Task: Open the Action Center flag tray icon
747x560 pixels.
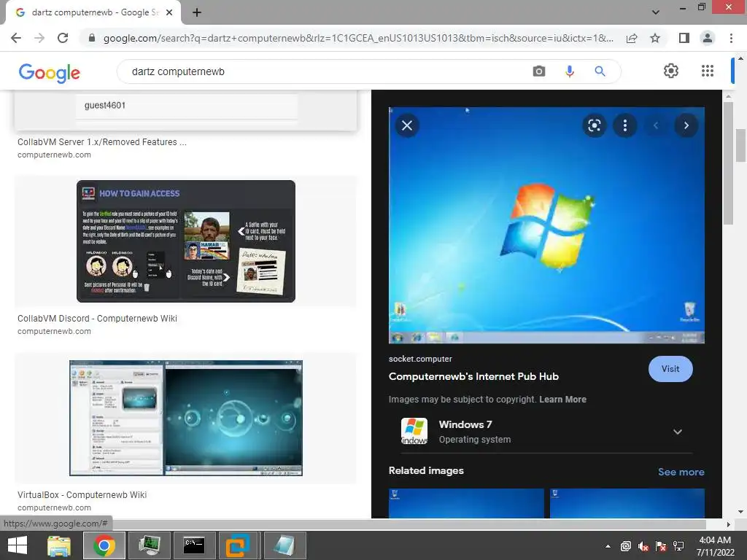Action: point(661,546)
